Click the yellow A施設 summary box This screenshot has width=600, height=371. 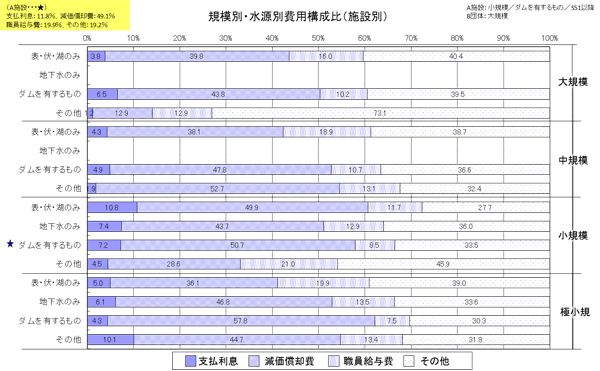(65, 15)
